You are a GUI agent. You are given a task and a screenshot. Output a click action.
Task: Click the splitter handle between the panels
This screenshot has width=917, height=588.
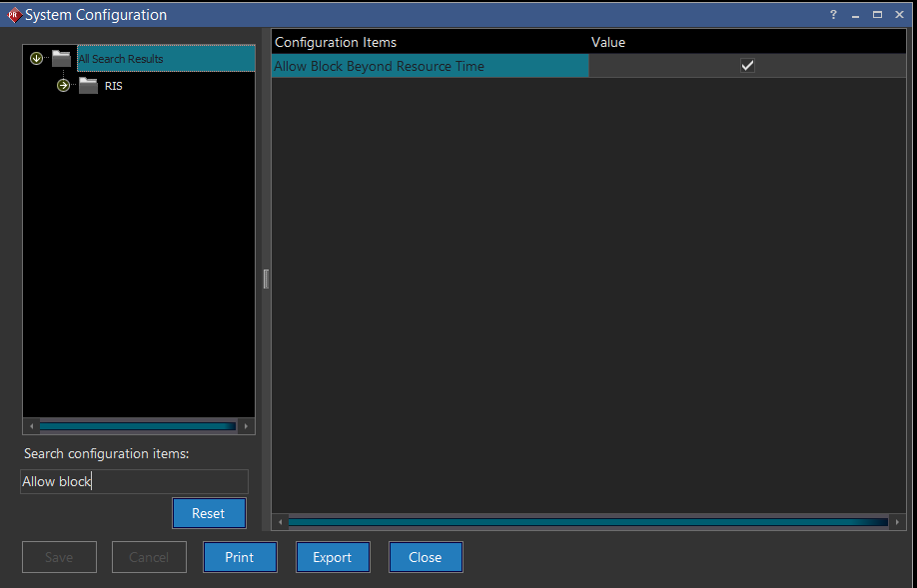coord(266,279)
